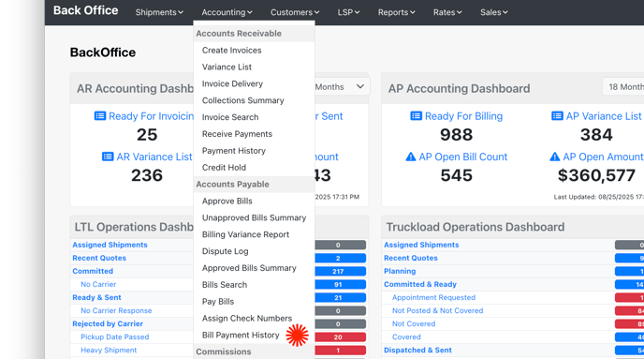Image resolution: width=644 pixels, height=359 pixels.
Task: Open Committed & Ready link
Action: [420, 284]
